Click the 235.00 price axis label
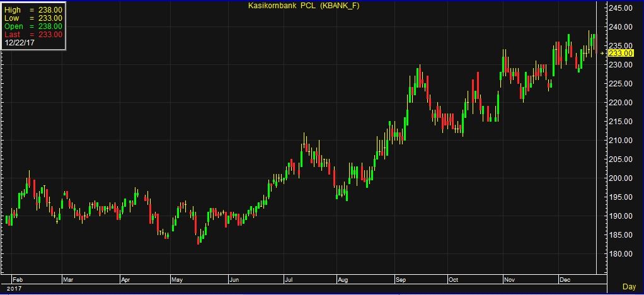644x295 pixels. point(621,45)
